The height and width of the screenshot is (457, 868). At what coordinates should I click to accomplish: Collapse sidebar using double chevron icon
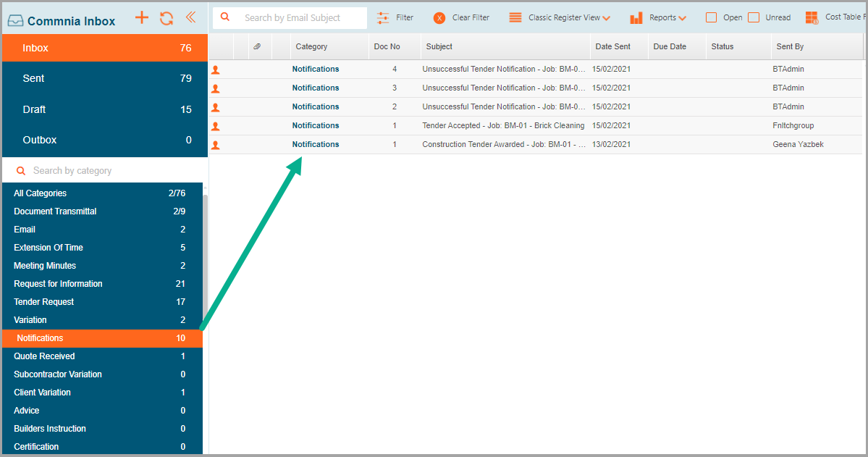[x=190, y=17]
